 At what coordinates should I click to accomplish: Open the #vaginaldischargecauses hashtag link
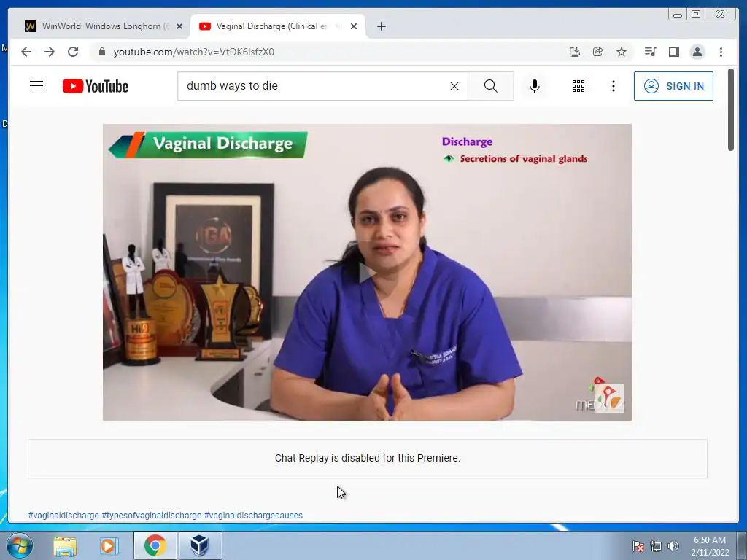pos(253,516)
